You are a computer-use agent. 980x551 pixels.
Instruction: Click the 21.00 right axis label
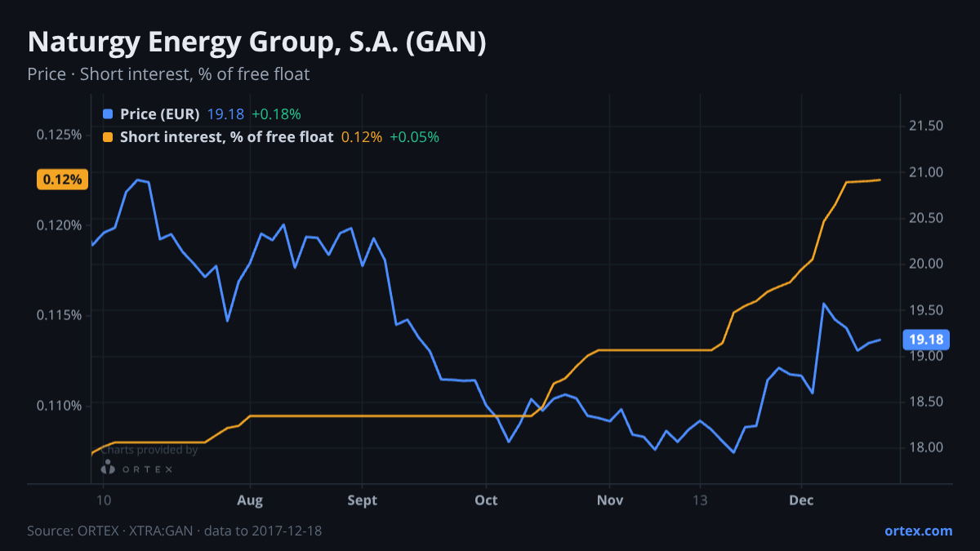tap(926, 172)
